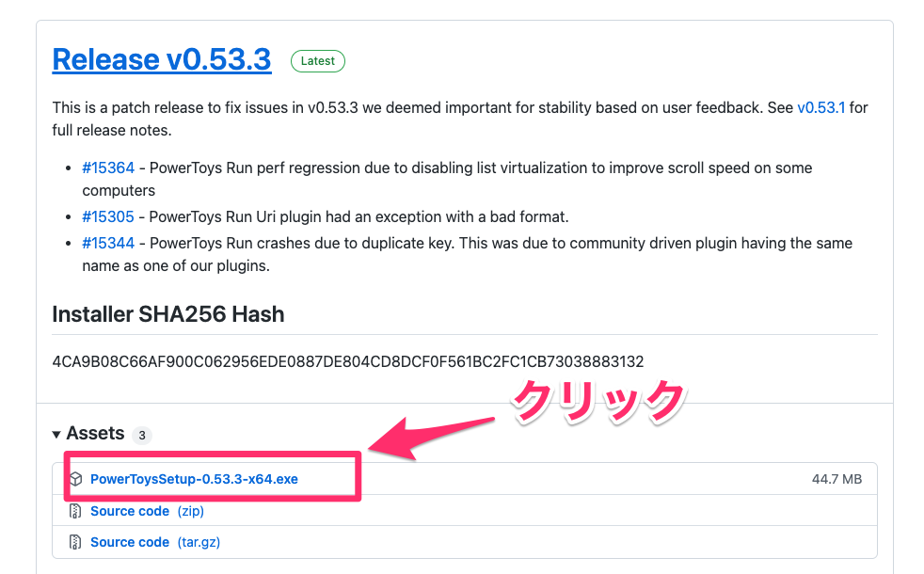Click the zip file icon for Source code (zip)
This screenshot has height=574, width=924.
pyautogui.click(x=76, y=511)
